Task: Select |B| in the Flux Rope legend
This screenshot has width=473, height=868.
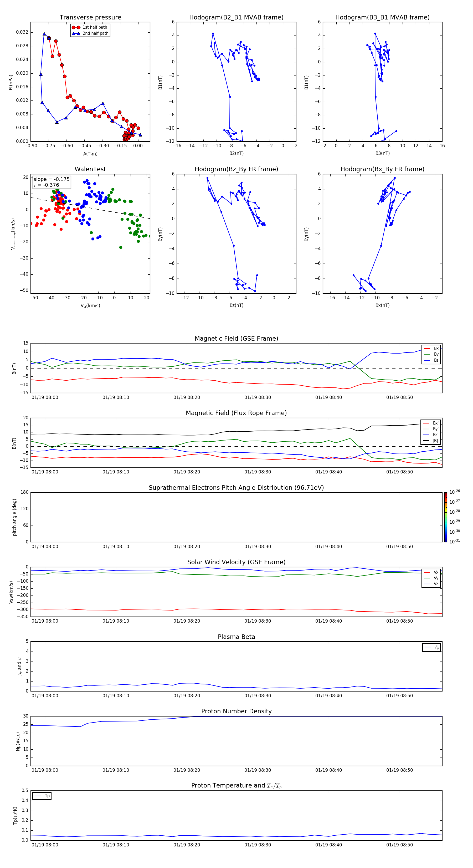Action: click(x=431, y=441)
